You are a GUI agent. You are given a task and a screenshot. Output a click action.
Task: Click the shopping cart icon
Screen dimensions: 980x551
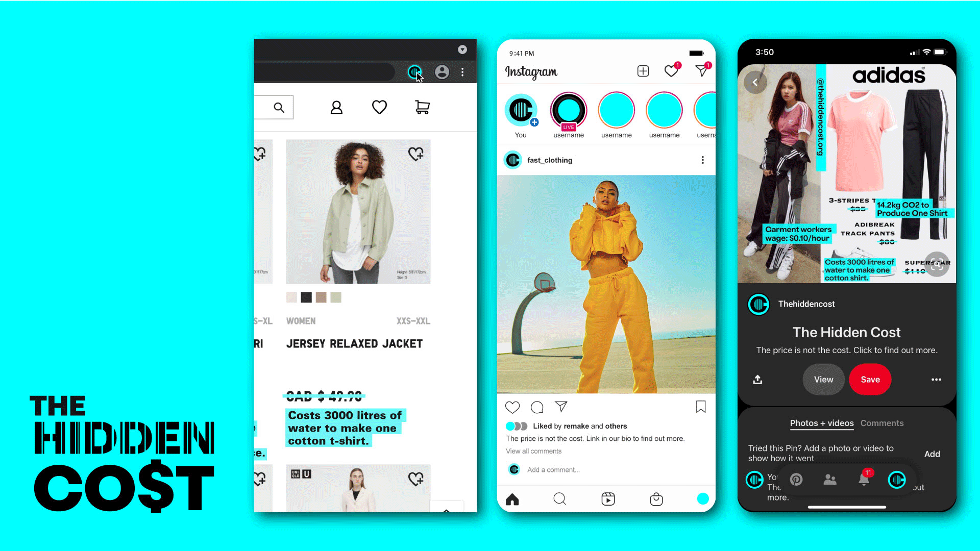point(422,107)
